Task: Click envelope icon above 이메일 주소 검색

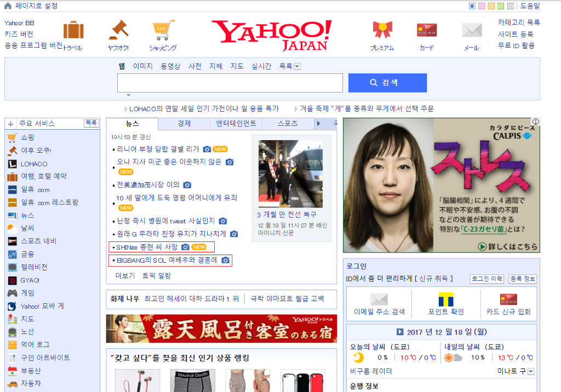Action: (x=379, y=299)
